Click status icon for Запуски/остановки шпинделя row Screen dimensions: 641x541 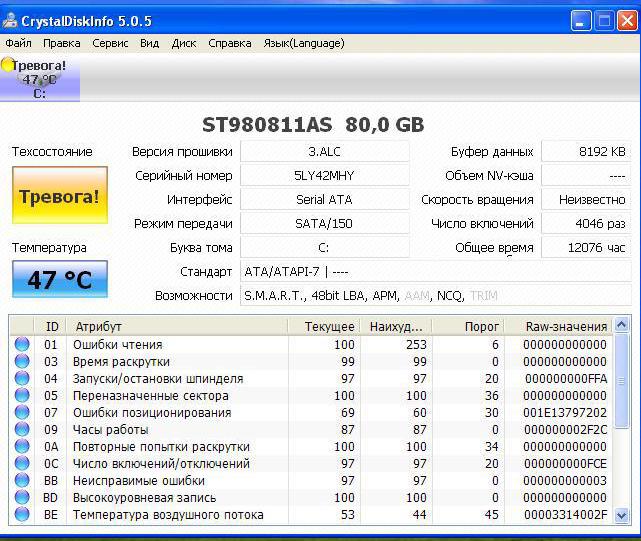pyautogui.click(x=22, y=378)
